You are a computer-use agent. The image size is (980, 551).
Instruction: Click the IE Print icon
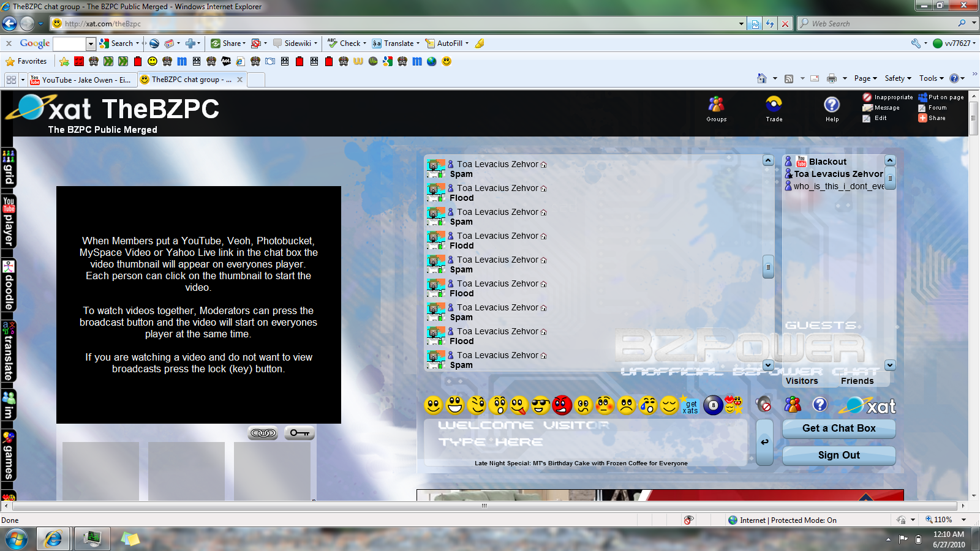tap(831, 78)
